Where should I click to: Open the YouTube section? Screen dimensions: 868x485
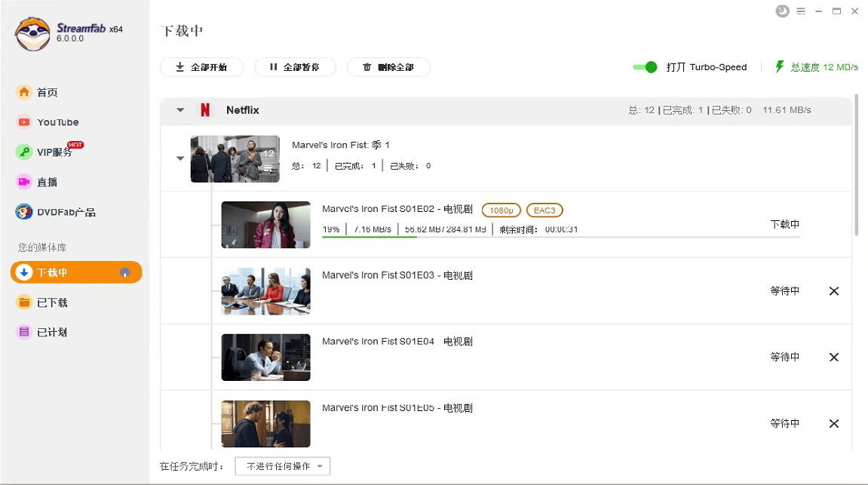point(57,122)
